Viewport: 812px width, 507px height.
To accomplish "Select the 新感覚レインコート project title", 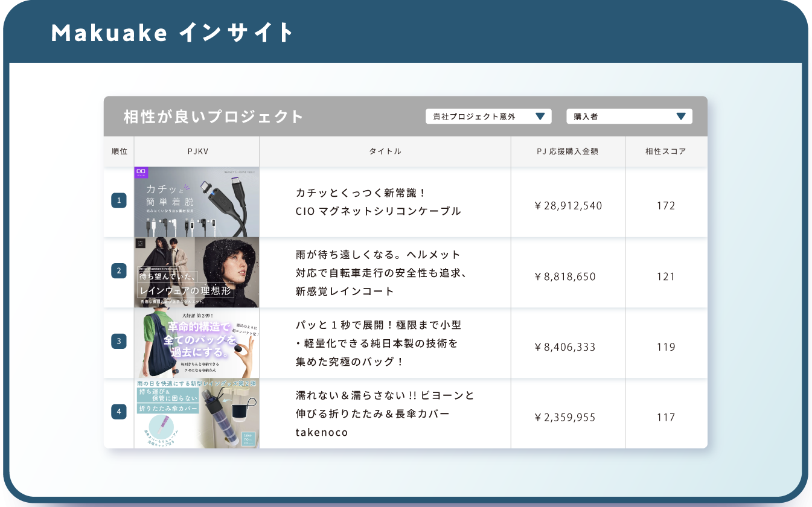I will 382,273.
